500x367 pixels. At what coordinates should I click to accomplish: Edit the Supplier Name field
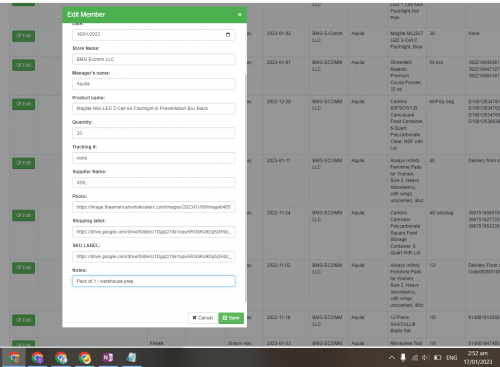153,183
